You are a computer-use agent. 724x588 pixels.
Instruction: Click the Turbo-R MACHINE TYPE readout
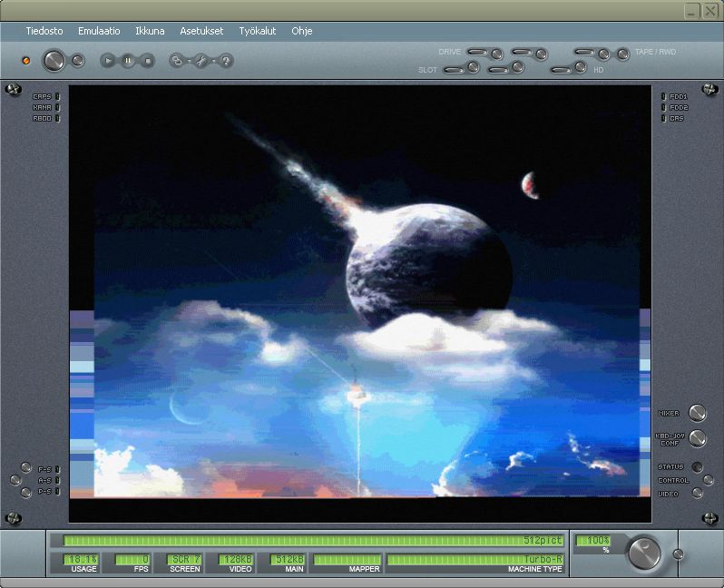click(475, 559)
